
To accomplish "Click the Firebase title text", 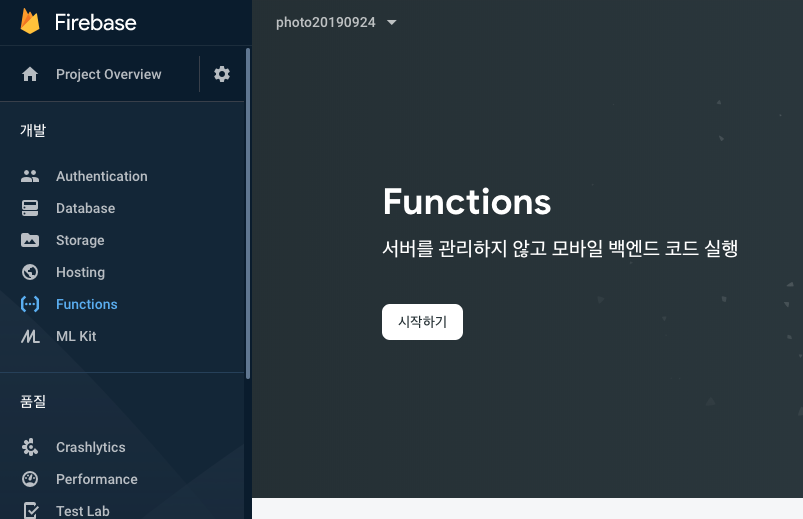I will [95, 23].
